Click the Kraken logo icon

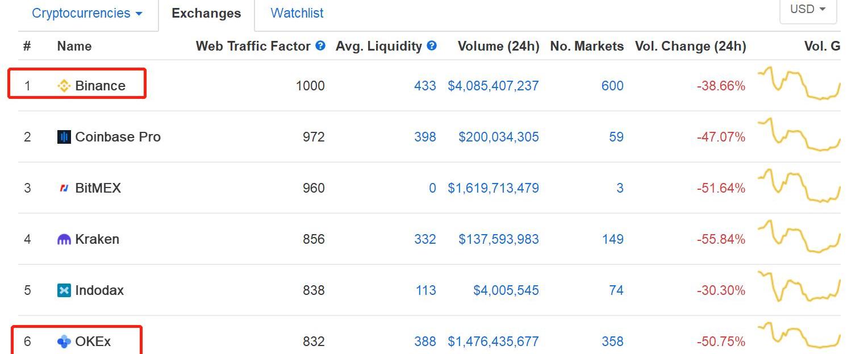pos(64,239)
